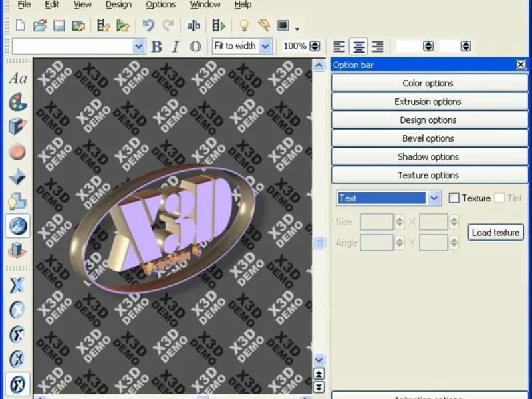Collapse Texture options section

tap(429, 175)
